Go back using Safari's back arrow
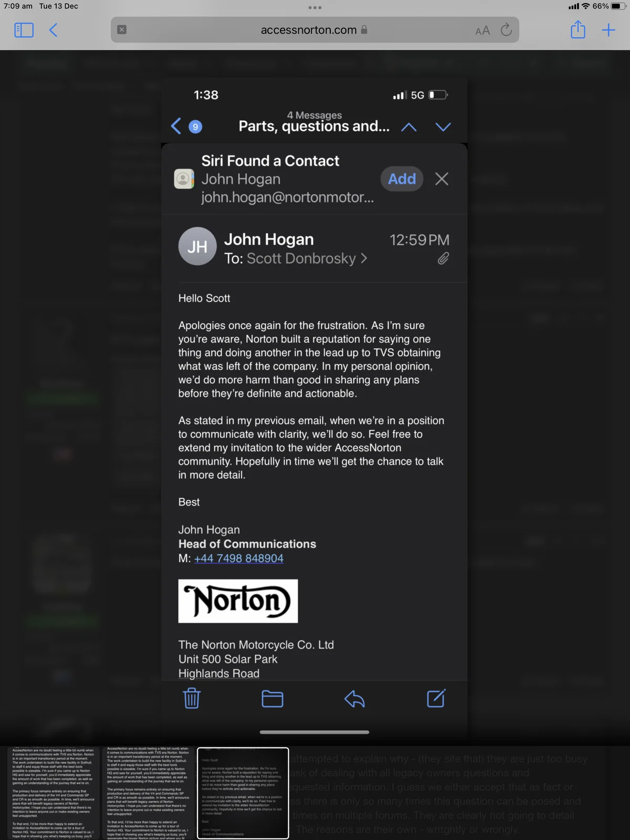 pyautogui.click(x=53, y=30)
